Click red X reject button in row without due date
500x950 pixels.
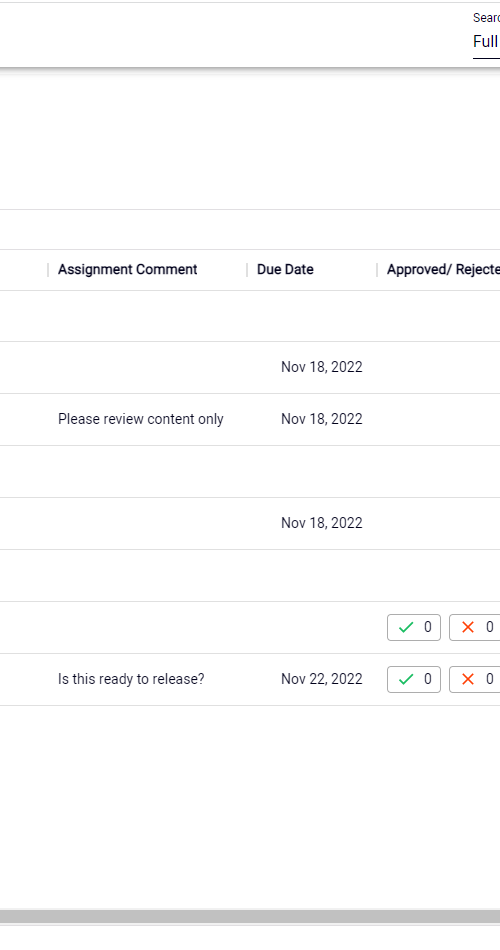pyautogui.click(x=475, y=627)
